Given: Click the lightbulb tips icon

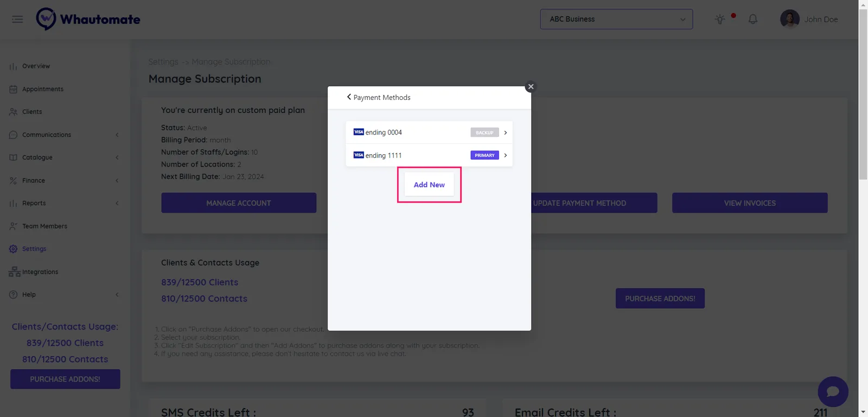Looking at the screenshot, I should tap(720, 20).
